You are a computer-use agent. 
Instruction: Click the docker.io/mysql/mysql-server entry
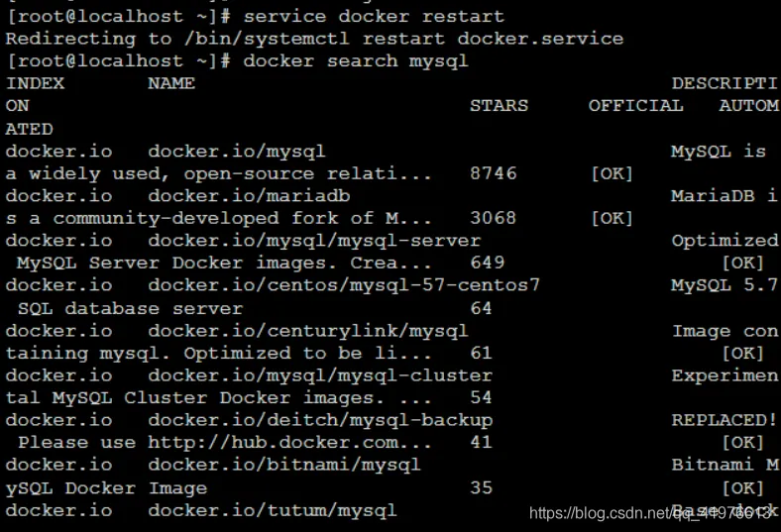314,241
